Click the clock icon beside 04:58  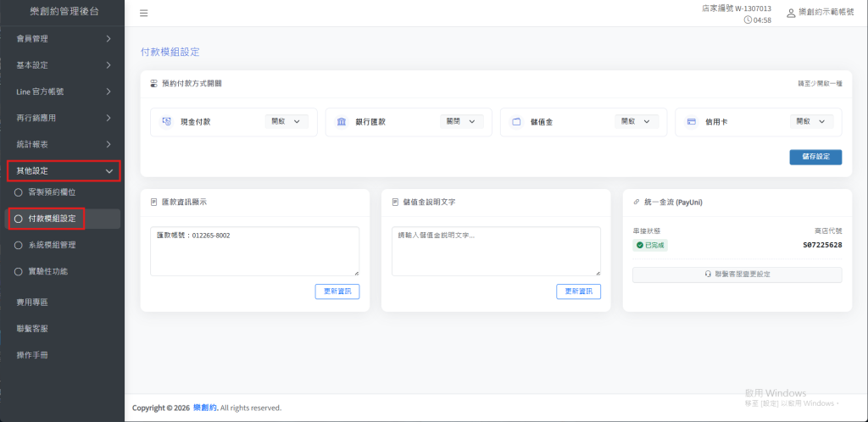(747, 19)
